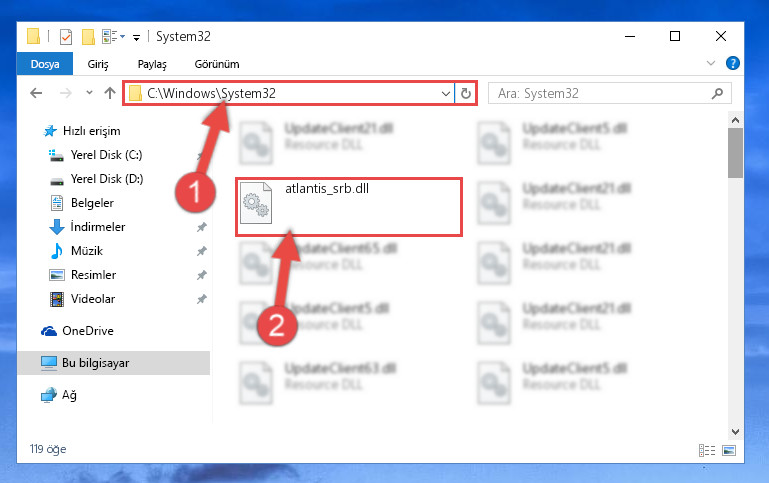The height and width of the screenshot is (483, 769).
Task: Open the recent locations dropdown arrow
Action: coord(89,93)
